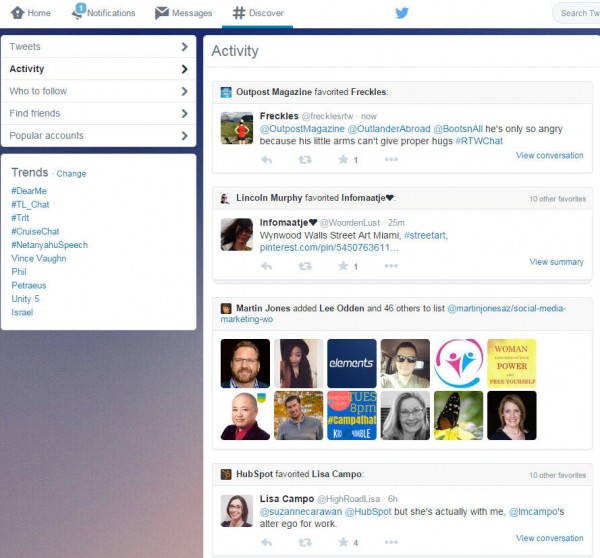Click Martin Jones's small avatar icon
Viewport: 600px width, 558px height.
[x=226, y=308]
